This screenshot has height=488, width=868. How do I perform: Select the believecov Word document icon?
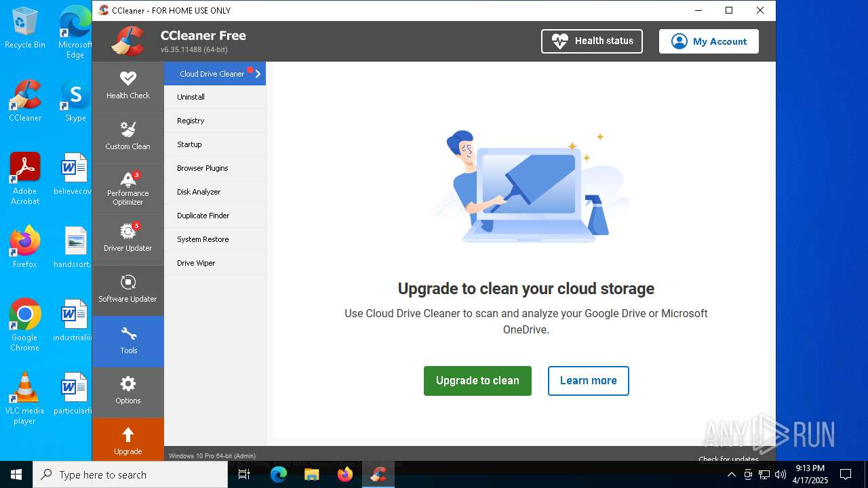click(x=74, y=174)
